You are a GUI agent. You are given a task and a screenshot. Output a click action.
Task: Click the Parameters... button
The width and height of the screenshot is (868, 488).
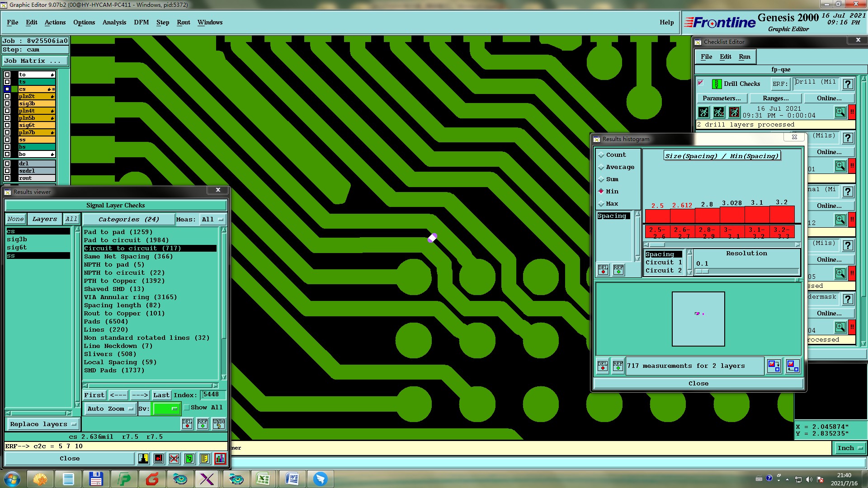pos(722,99)
